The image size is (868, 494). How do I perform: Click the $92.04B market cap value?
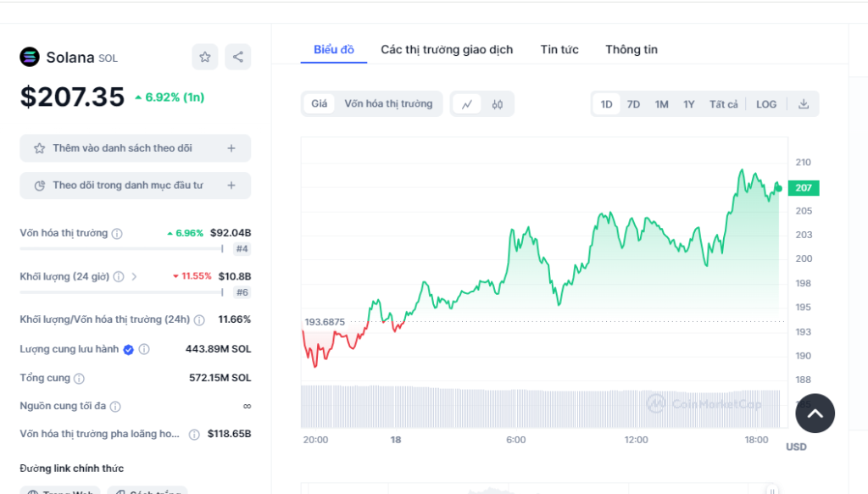[x=231, y=233]
